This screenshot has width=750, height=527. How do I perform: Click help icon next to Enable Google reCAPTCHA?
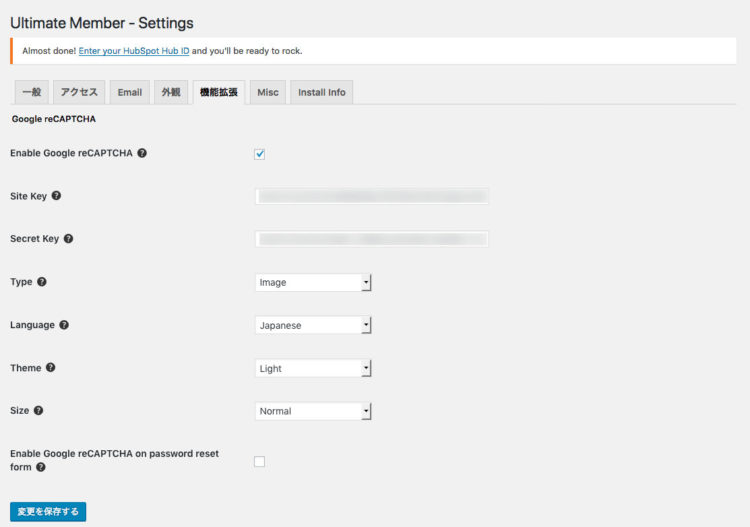click(142, 153)
